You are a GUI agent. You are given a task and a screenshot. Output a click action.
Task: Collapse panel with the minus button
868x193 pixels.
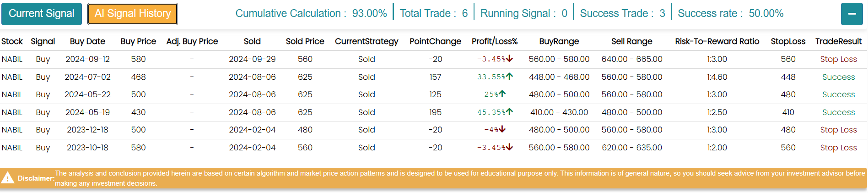(852, 14)
